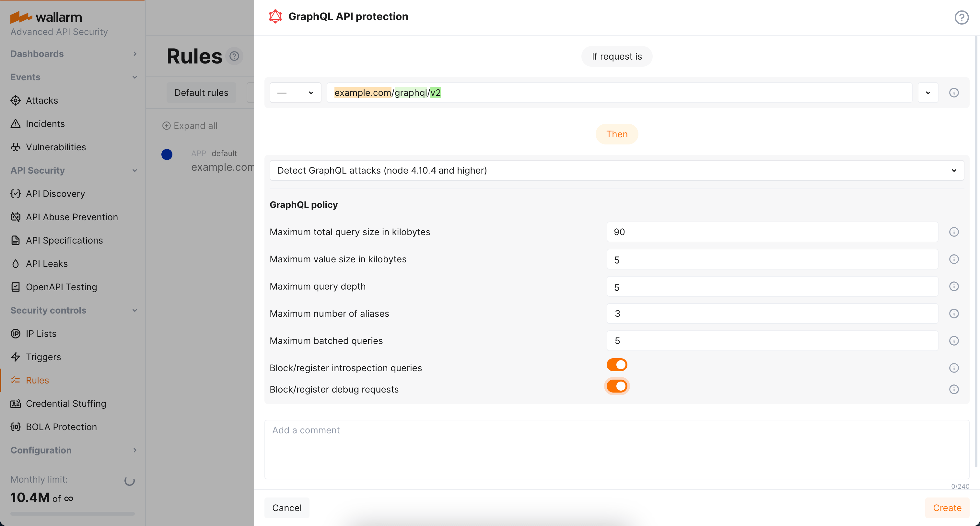Open API Abuse Prevention via its icon
The height and width of the screenshot is (526, 980).
tap(15, 217)
